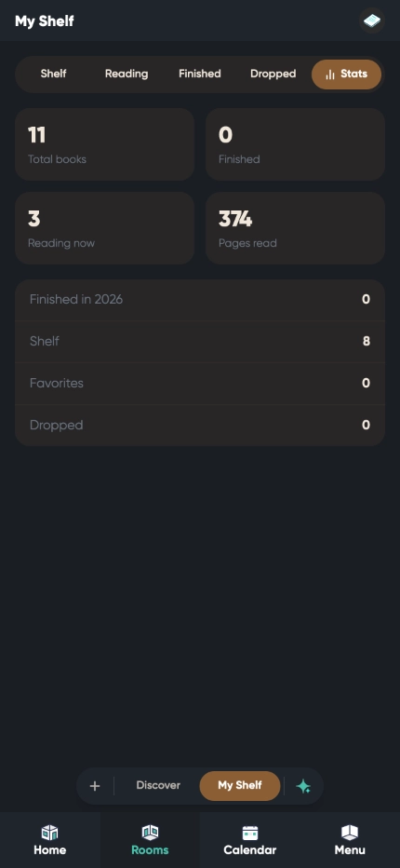
Task: Tap the Finished in 2026 row
Action: click(200, 300)
